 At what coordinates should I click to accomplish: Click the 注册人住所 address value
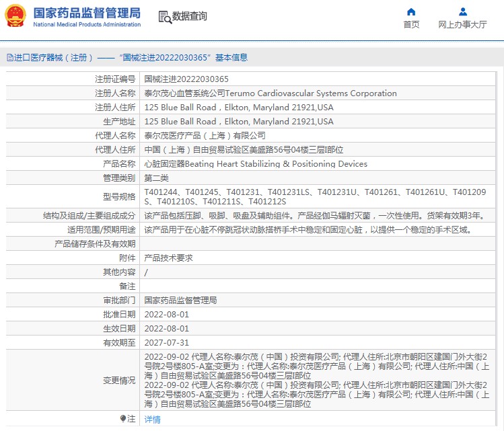point(239,108)
